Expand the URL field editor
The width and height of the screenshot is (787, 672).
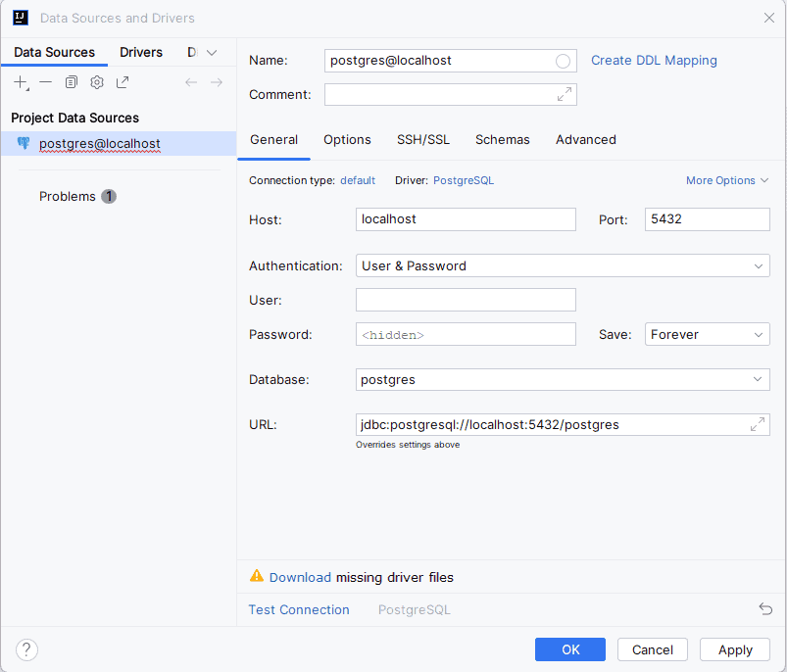[x=758, y=424]
